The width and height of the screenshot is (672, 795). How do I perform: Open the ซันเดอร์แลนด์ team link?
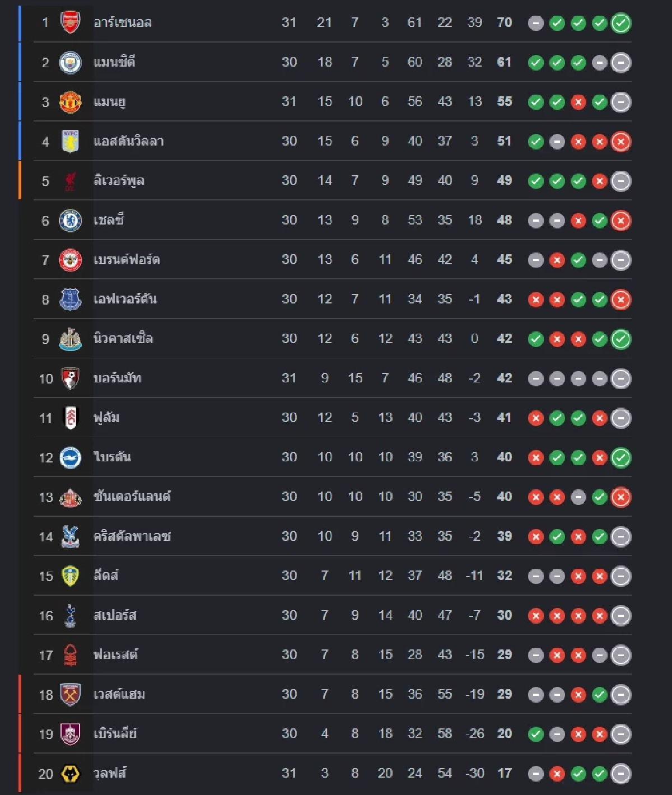pos(132,497)
